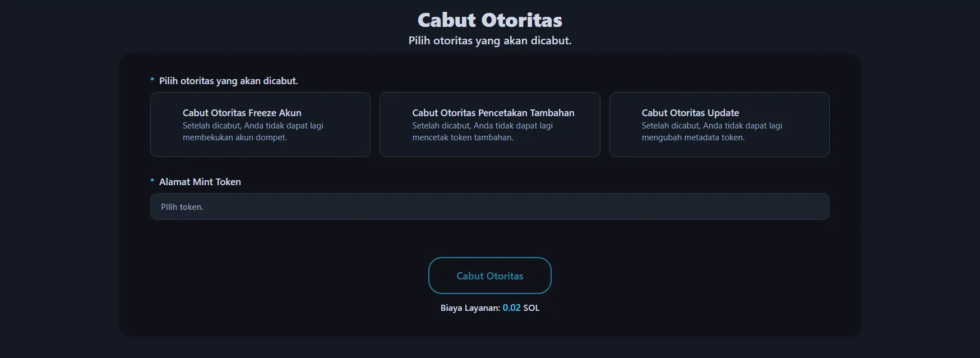
Task: Click the large Cabut Otoritas page heading
Action: click(489, 20)
